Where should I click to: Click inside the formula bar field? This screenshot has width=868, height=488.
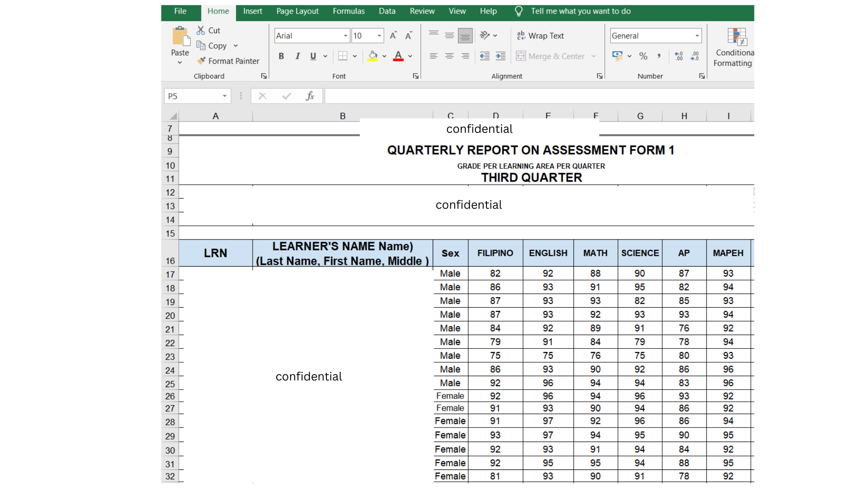(538, 96)
